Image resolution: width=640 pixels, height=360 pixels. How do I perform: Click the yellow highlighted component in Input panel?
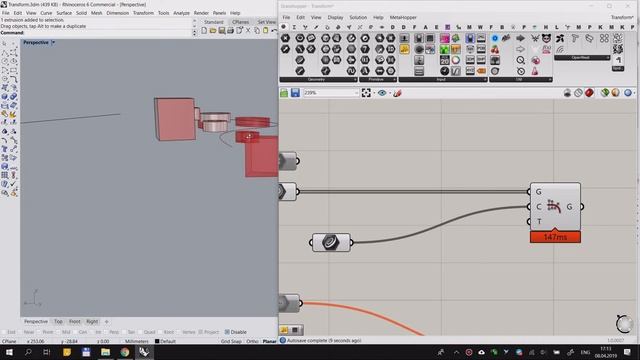tap(404, 49)
